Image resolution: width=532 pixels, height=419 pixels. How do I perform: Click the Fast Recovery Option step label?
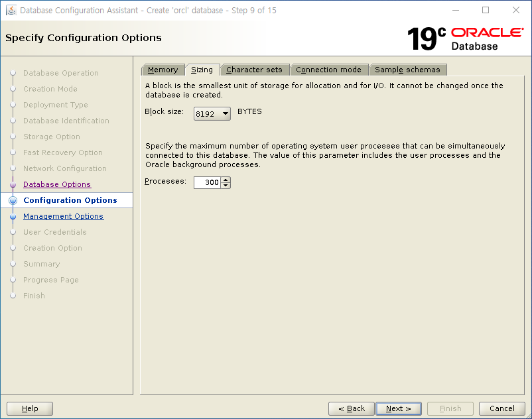63,152
